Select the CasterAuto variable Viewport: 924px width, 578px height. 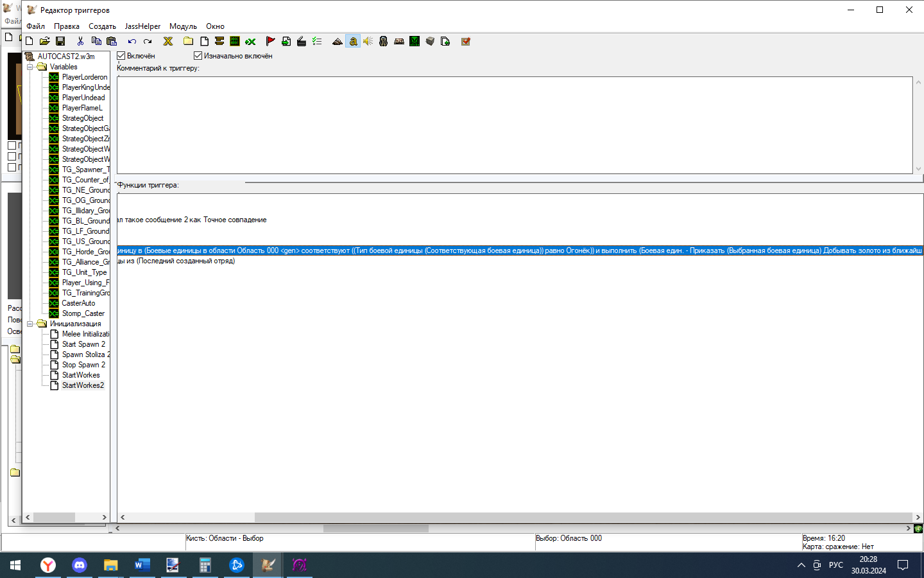pos(78,303)
